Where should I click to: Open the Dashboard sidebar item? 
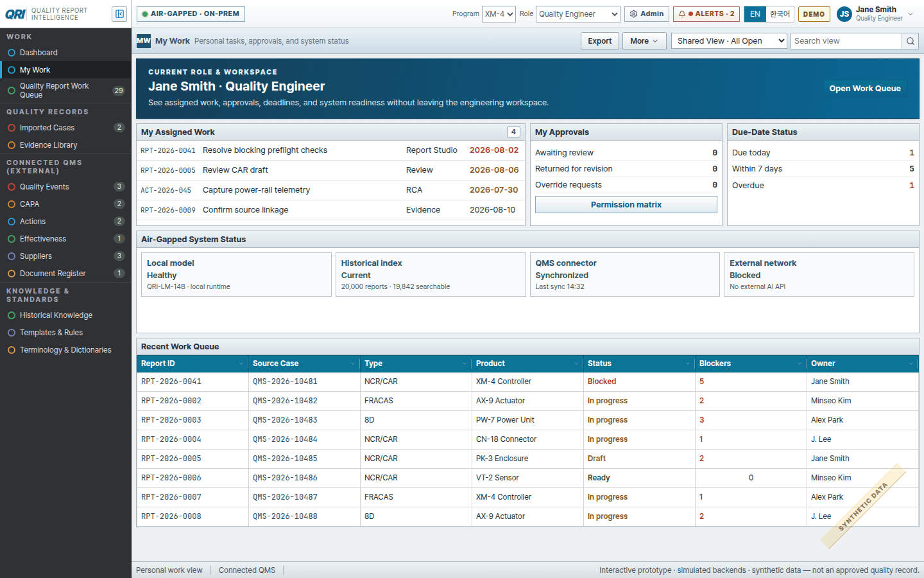point(65,53)
